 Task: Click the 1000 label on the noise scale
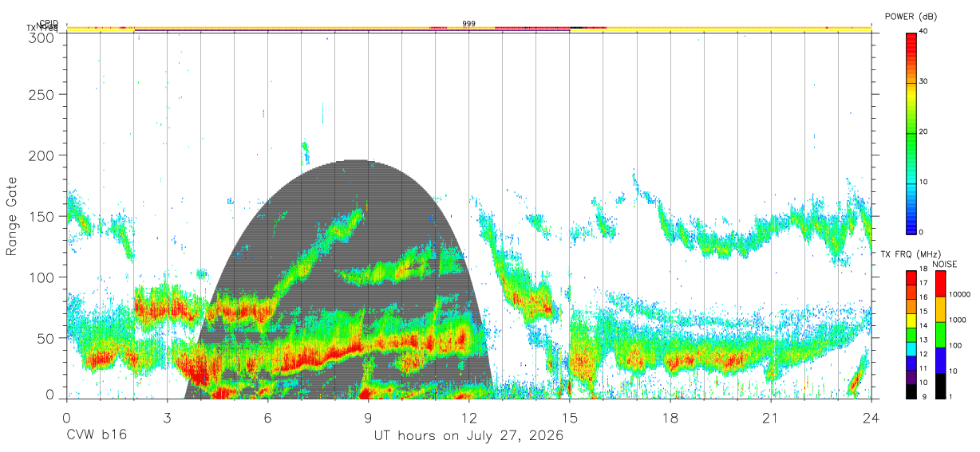click(x=958, y=320)
